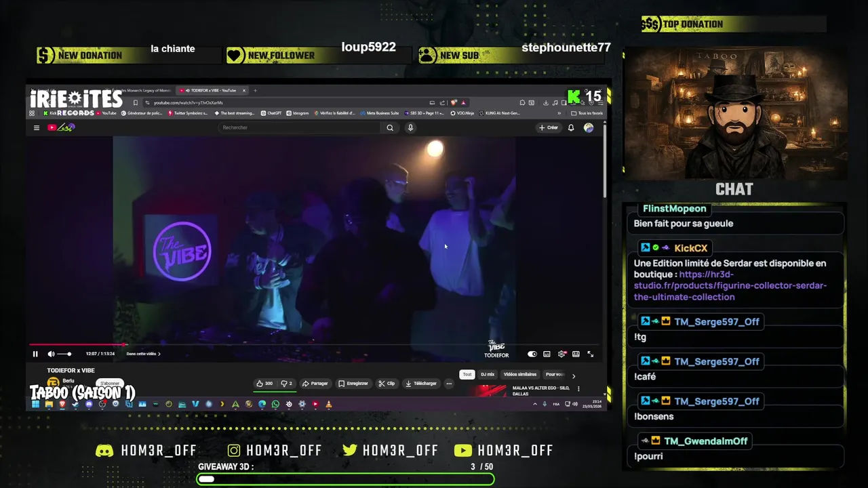Select the 'Pour vous' filter chip
The image size is (868, 488).
coord(555,374)
